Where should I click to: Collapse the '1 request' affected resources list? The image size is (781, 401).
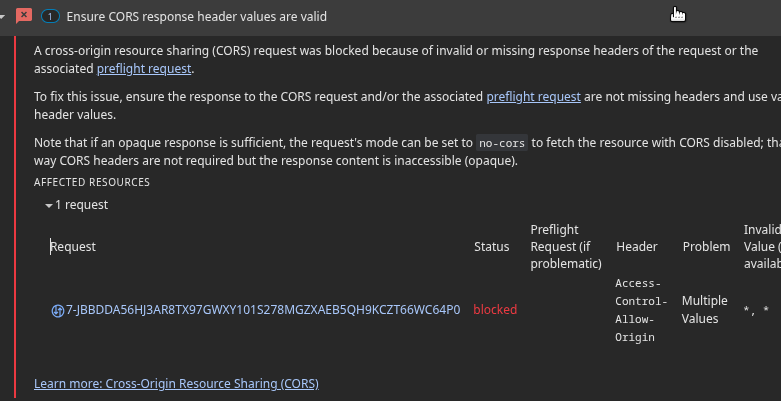49,205
